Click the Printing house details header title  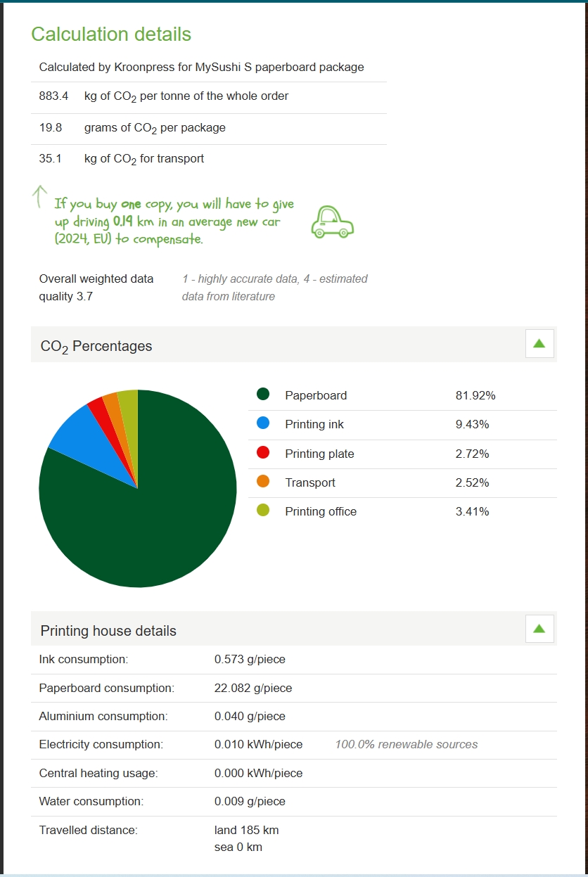[108, 631]
